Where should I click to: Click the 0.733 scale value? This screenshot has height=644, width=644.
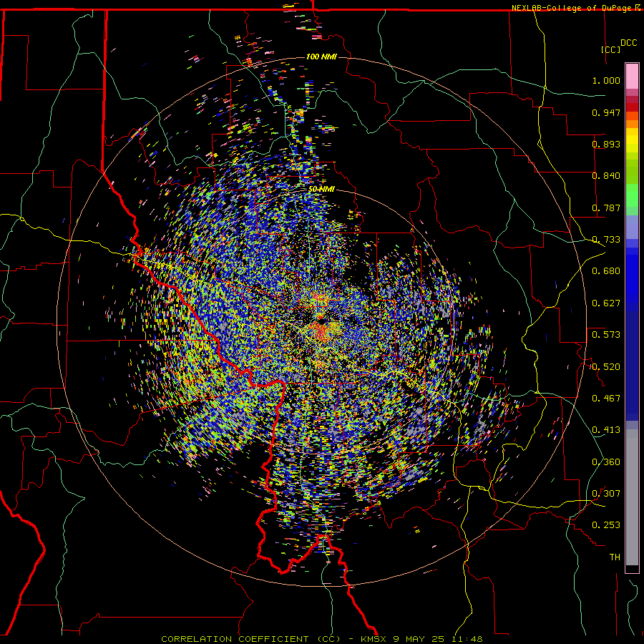[x=606, y=240]
